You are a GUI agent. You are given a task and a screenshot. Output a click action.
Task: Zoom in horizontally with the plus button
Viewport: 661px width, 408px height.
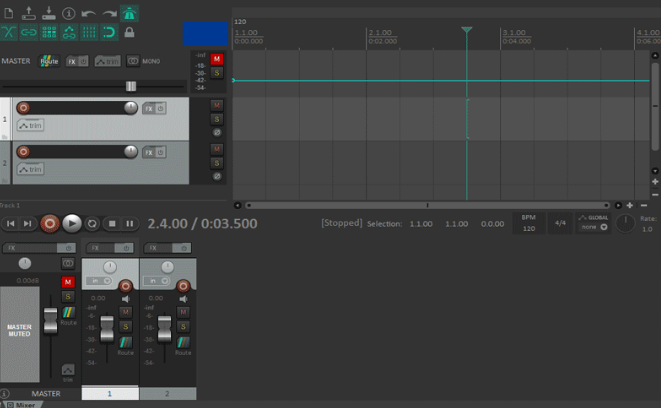click(629, 205)
